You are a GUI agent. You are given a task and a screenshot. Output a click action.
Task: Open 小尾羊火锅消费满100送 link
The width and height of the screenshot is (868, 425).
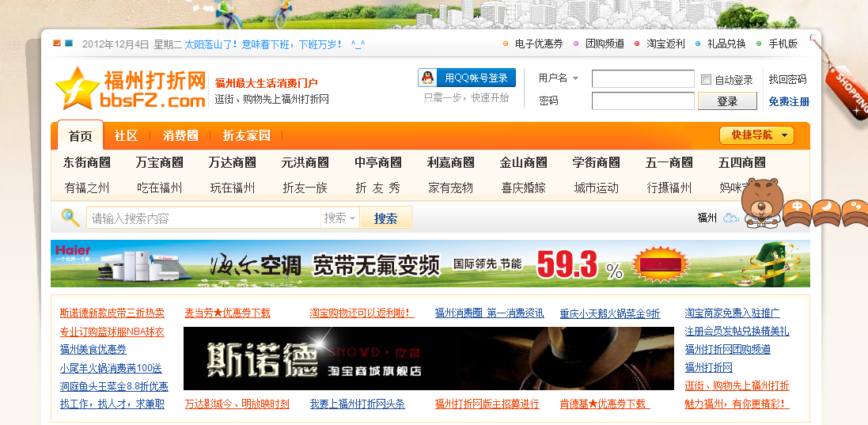[111, 368]
